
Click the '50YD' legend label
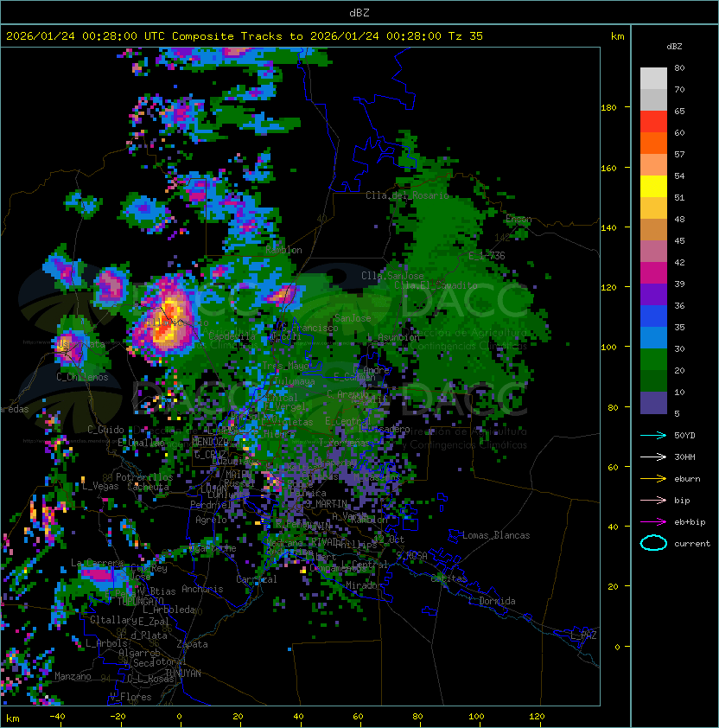coord(684,435)
